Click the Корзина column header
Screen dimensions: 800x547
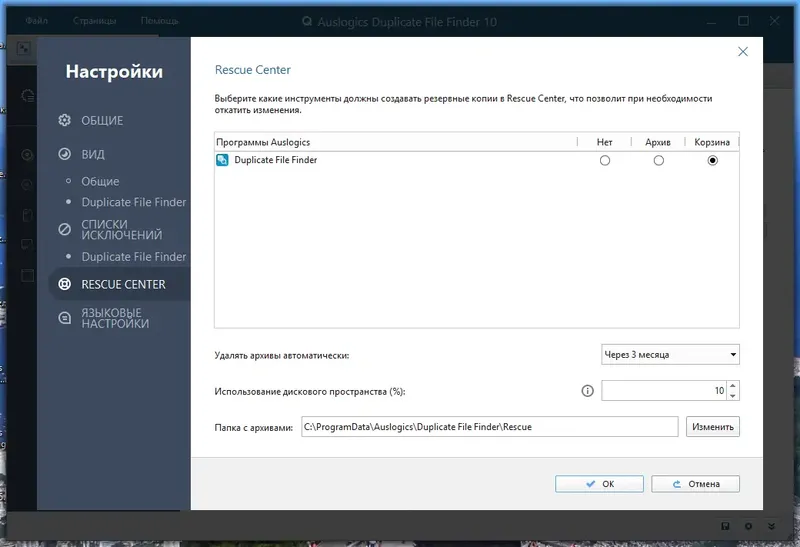coord(712,142)
